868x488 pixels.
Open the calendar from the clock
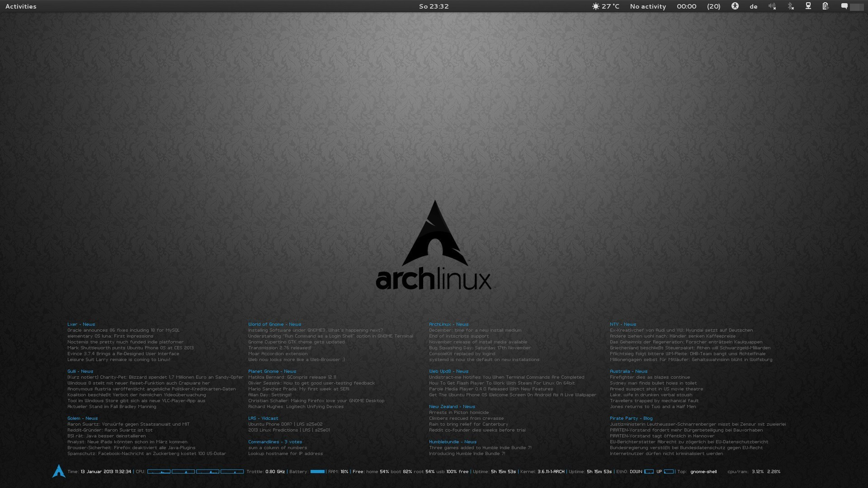tap(434, 6)
